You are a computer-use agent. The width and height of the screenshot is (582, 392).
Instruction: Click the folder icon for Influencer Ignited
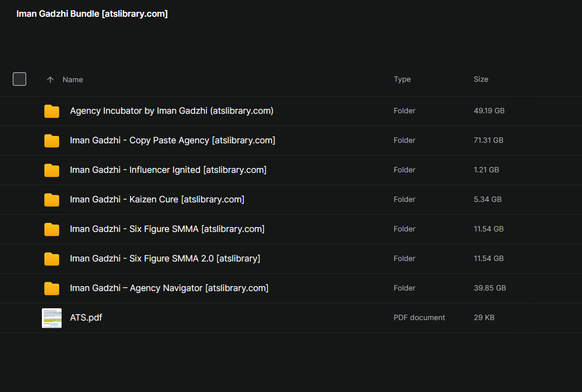pos(52,170)
